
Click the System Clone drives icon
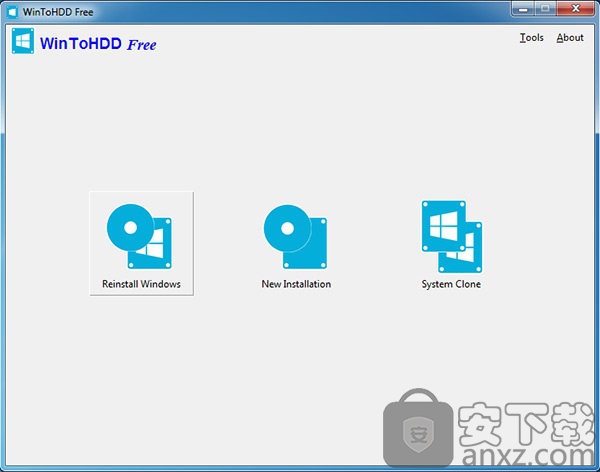coord(452,237)
